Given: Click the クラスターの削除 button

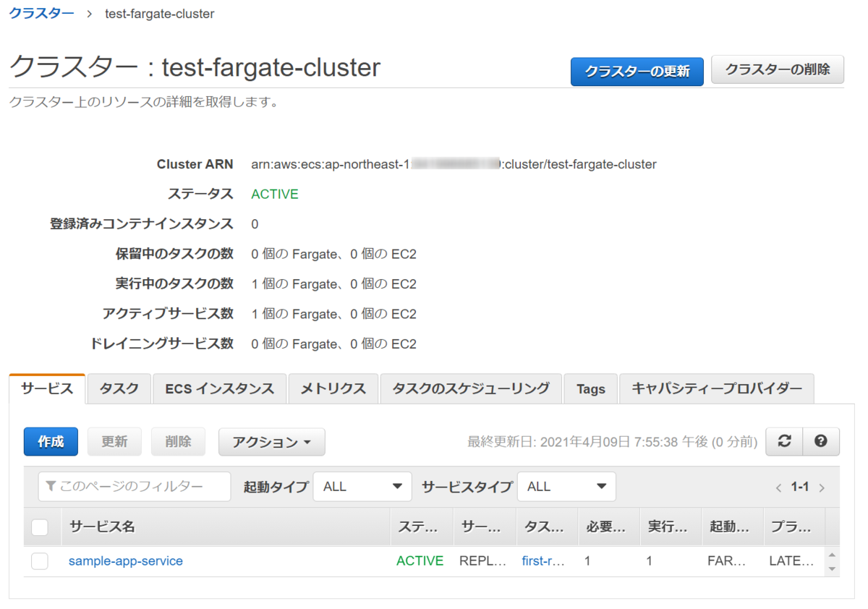Looking at the screenshot, I should point(778,70).
